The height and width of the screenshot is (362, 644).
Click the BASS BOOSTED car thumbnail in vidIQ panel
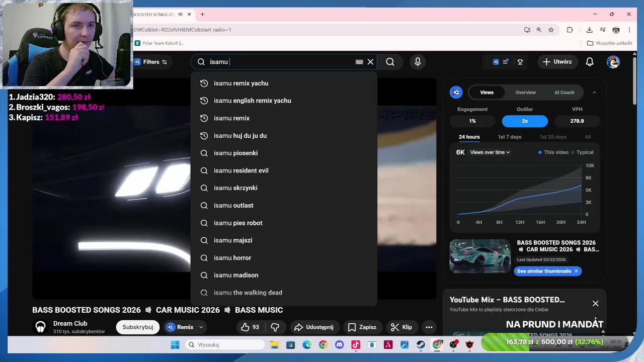(480, 256)
